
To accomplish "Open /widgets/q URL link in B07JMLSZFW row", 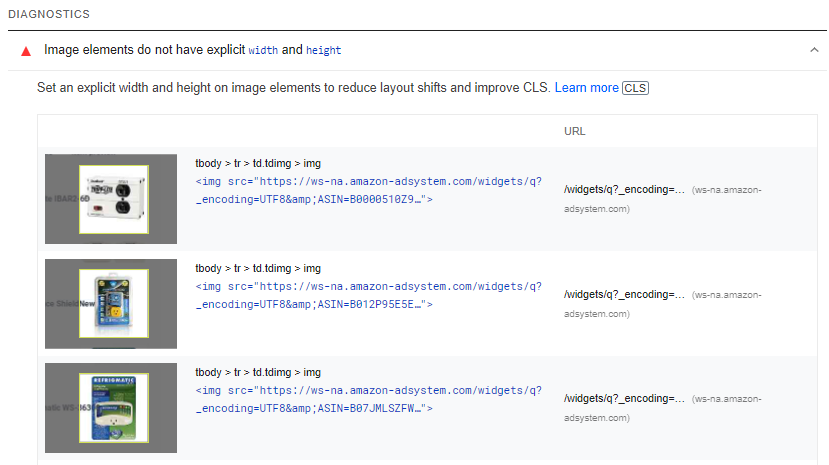I will click(624, 399).
